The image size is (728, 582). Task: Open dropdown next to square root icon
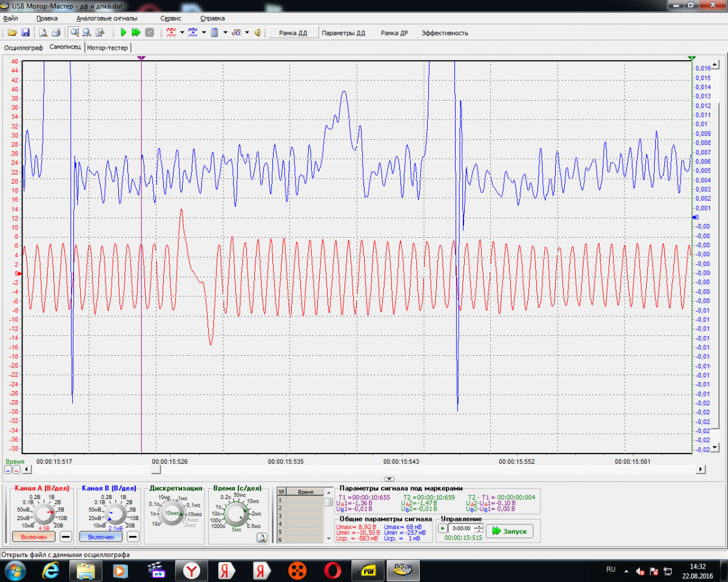click(x=247, y=33)
